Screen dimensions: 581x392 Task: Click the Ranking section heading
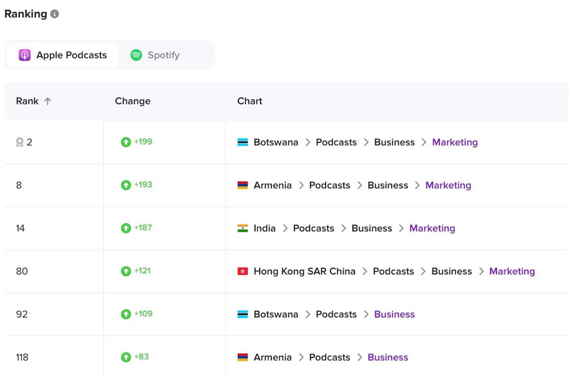click(26, 14)
